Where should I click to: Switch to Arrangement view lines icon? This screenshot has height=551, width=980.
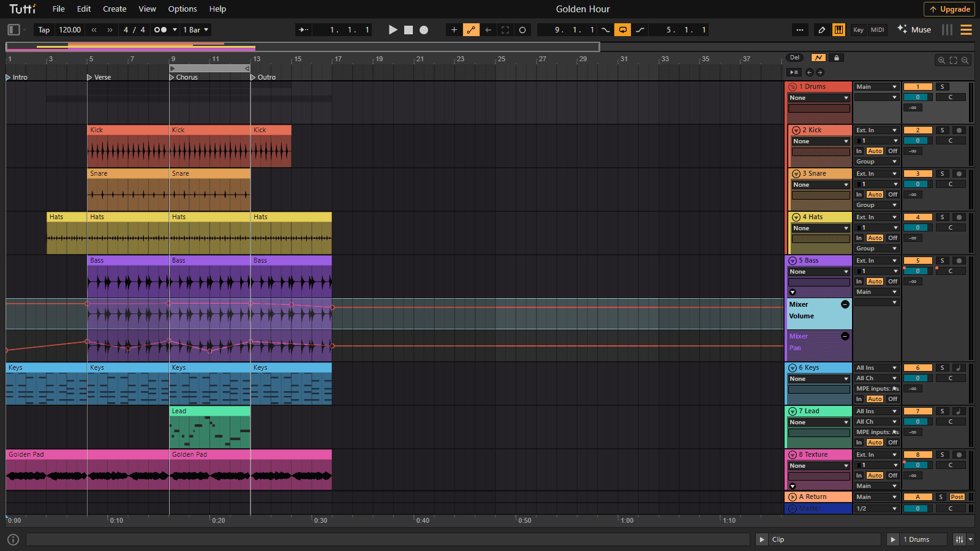(966, 29)
